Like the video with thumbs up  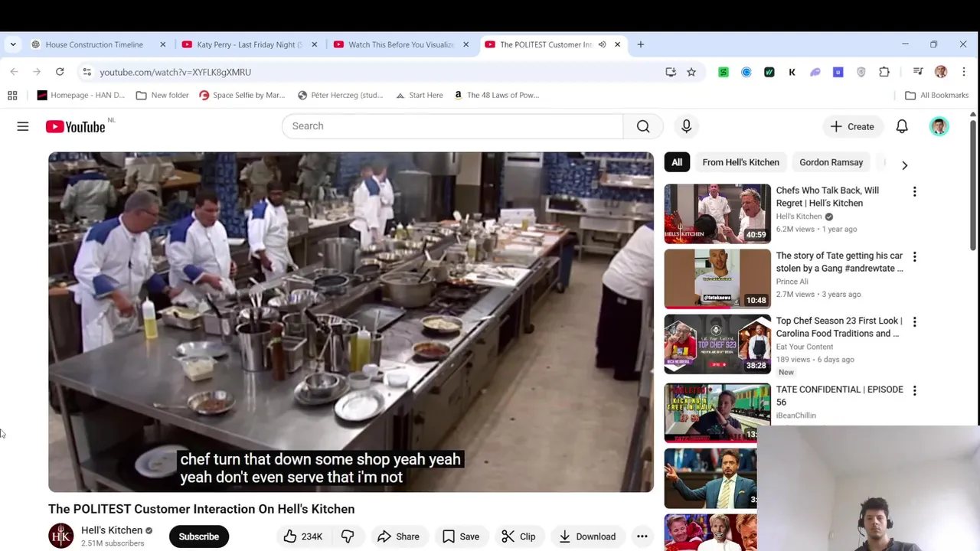[303, 536]
